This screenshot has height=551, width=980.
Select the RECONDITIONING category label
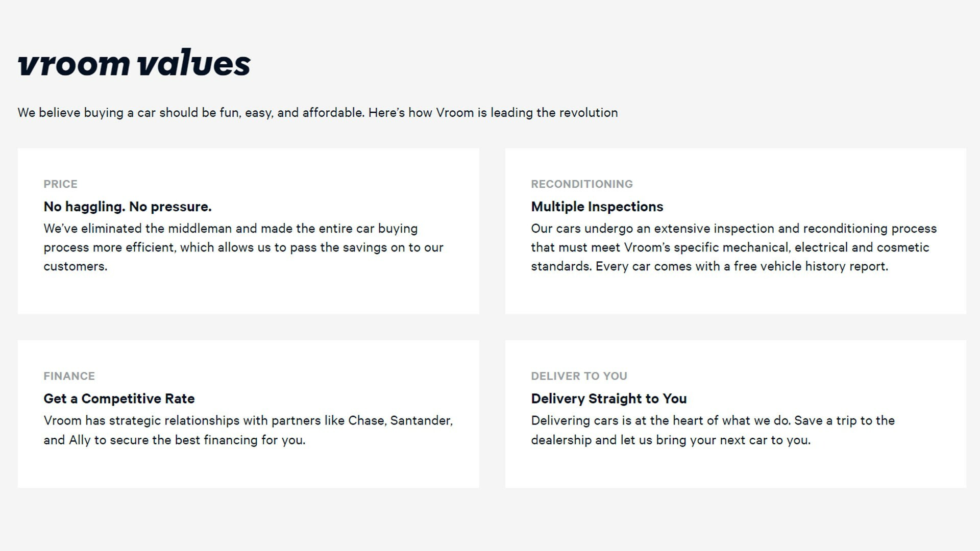pyautogui.click(x=581, y=184)
